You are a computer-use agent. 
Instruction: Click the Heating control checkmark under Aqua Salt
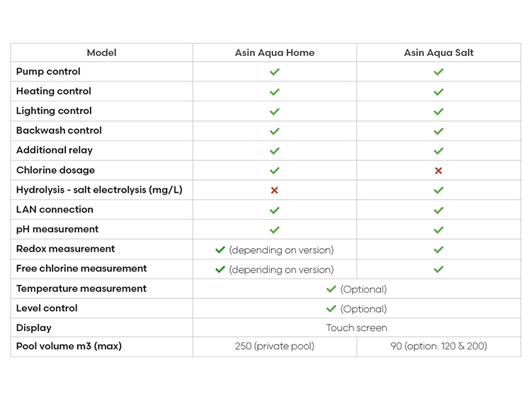(438, 91)
